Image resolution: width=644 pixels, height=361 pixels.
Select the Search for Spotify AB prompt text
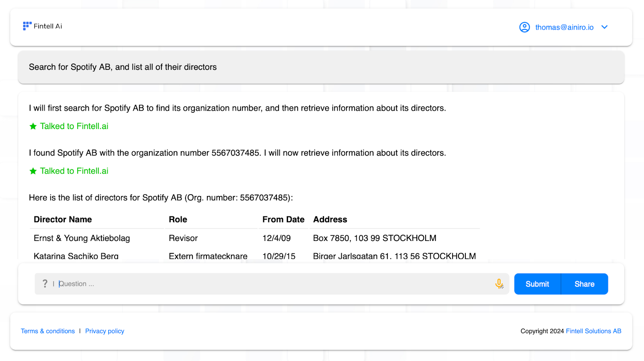(123, 67)
